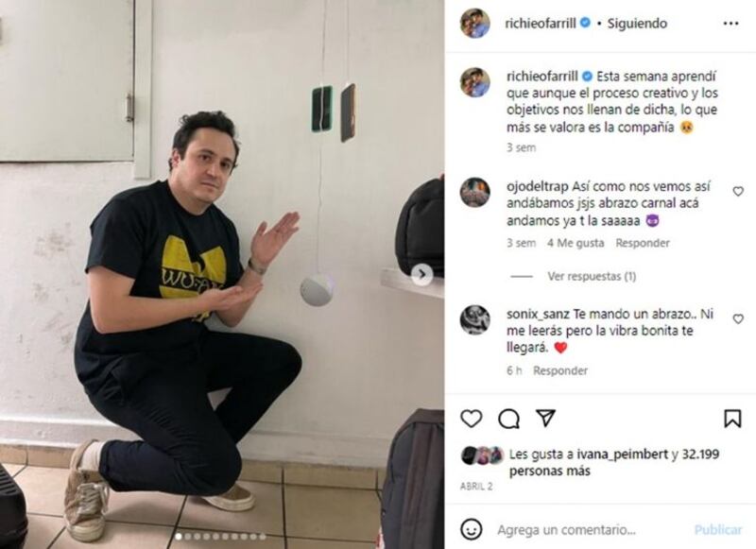Visit sonix_sanz username link
Viewport: 756px width, 549px height.
coord(539,314)
